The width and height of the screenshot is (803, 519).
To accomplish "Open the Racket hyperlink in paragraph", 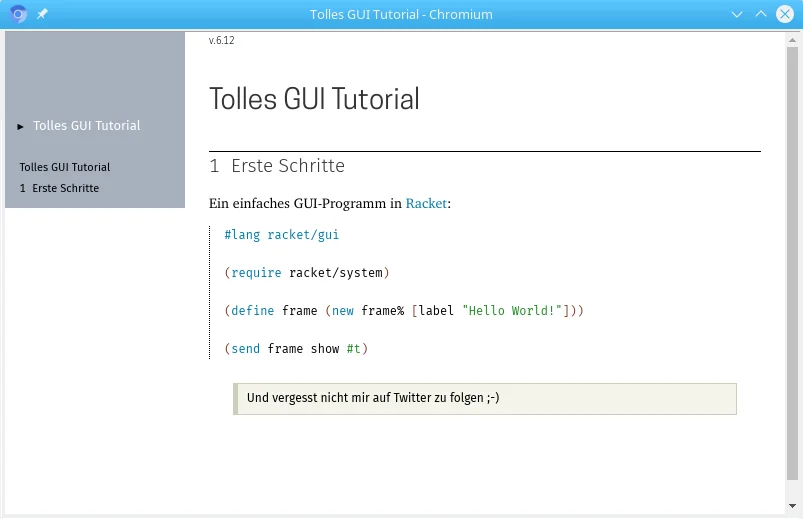I will pyautogui.click(x=426, y=203).
